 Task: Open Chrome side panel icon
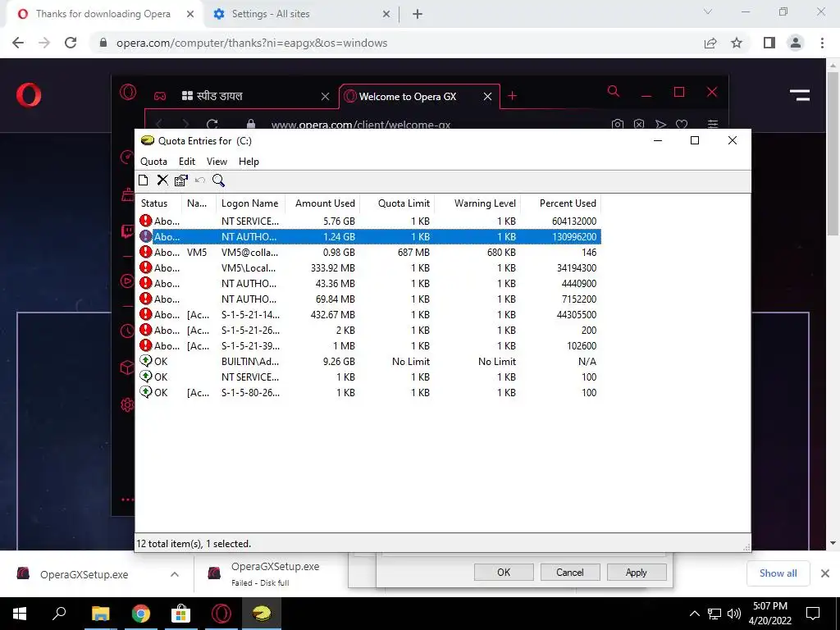tap(769, 43)
